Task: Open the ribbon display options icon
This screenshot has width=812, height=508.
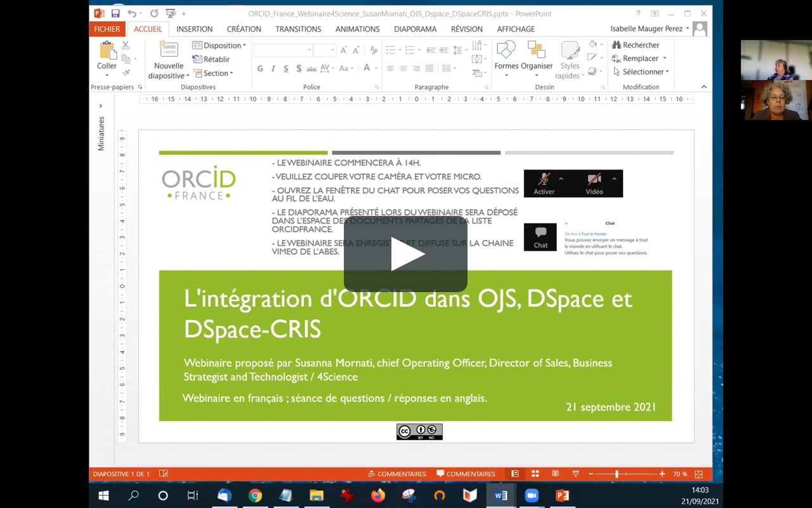Action: pos(655,13)
